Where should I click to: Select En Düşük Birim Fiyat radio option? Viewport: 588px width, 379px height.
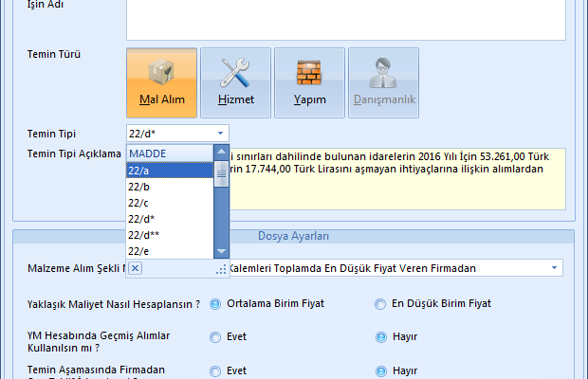(381, 303)
